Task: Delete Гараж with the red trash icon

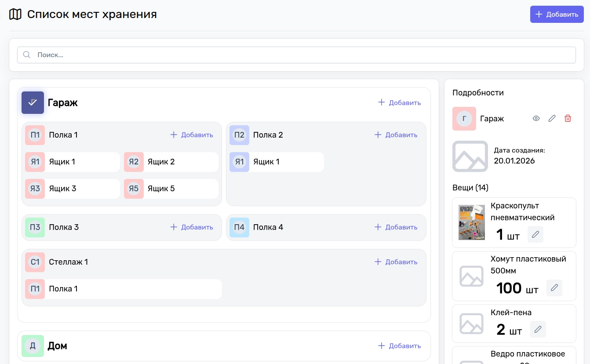Action: [x=568, y=118]
